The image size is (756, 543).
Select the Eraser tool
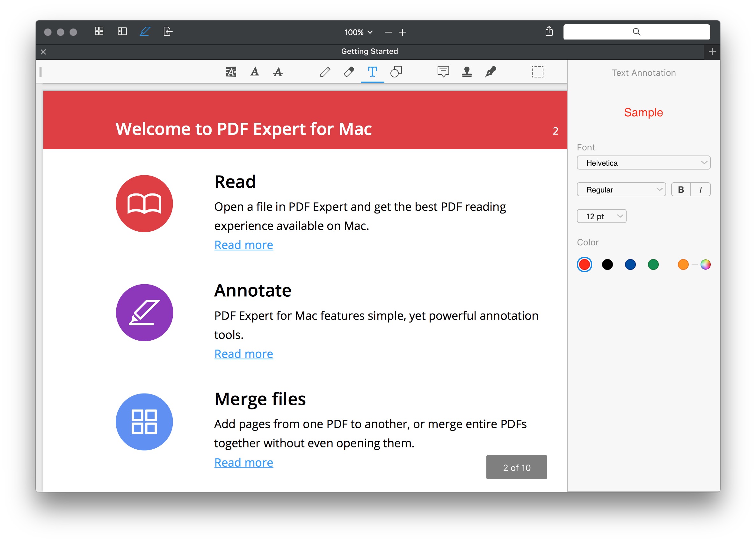(349, 72)
